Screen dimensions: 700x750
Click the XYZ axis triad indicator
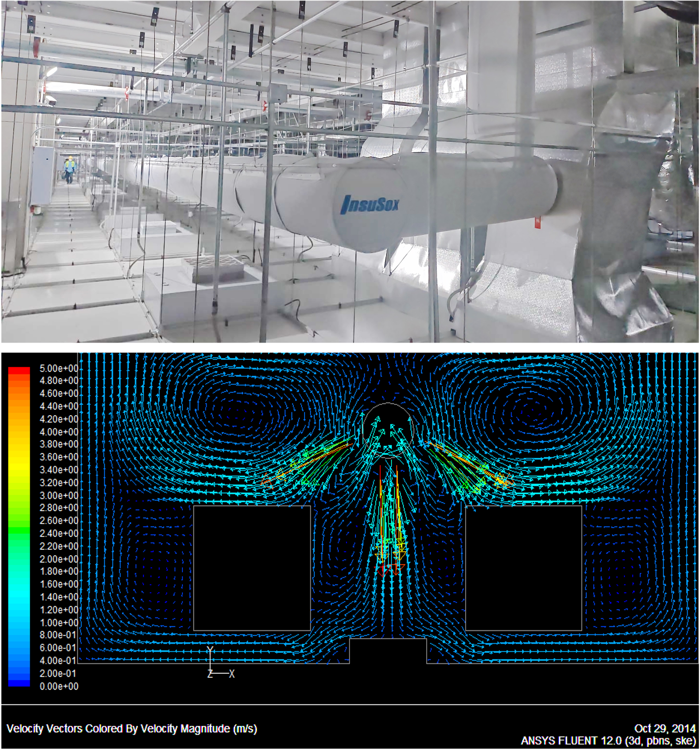pos(216,665)
